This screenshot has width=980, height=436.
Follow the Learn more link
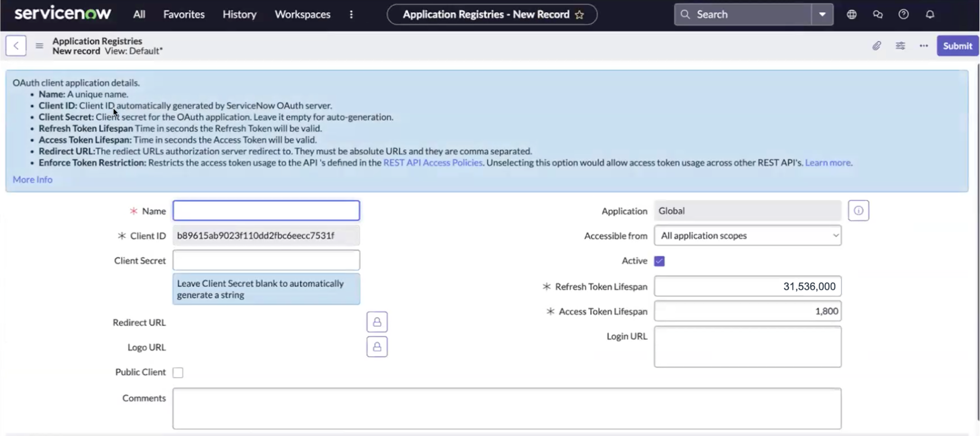pyautogui.click(x=827, y=163)
